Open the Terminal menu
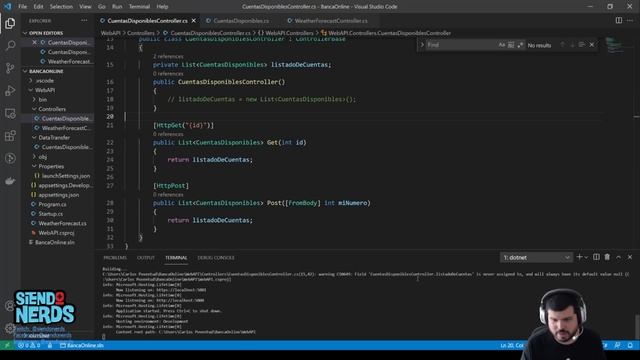 (x=139, y=7)
